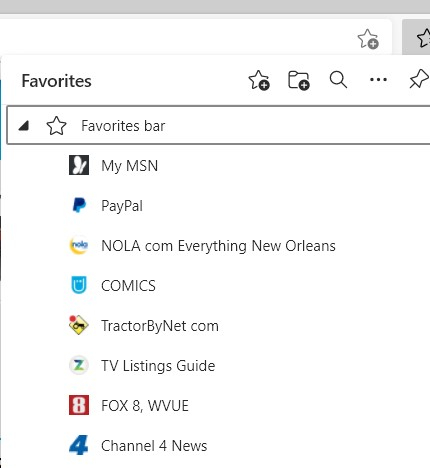Click the My MSN butterfly icon
The image size is (430, 468).
coord(79,165)
